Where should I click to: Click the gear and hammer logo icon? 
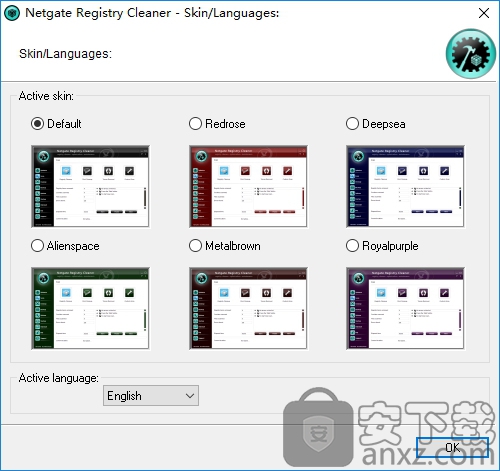click(x=471, y=54)
